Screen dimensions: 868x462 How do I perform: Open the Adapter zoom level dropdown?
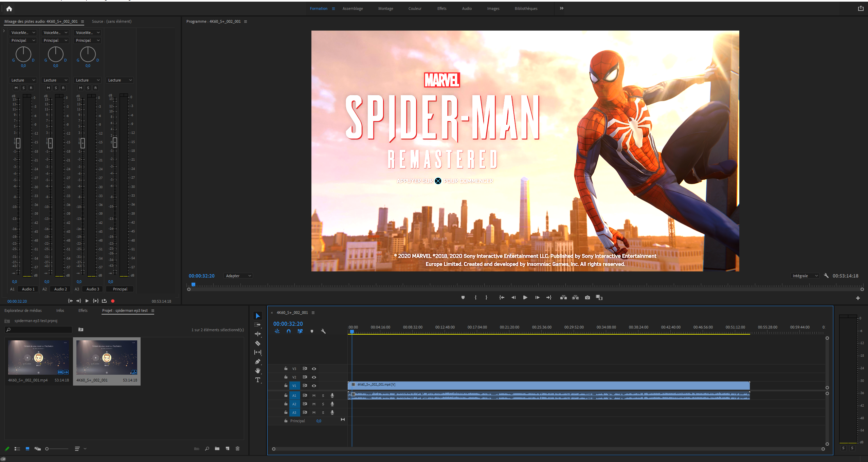238,276
